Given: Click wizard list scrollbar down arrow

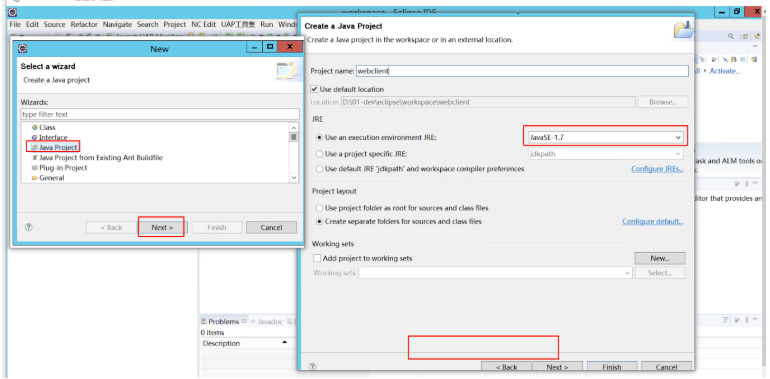Looking at the screenshot, I should click(294, 177).
